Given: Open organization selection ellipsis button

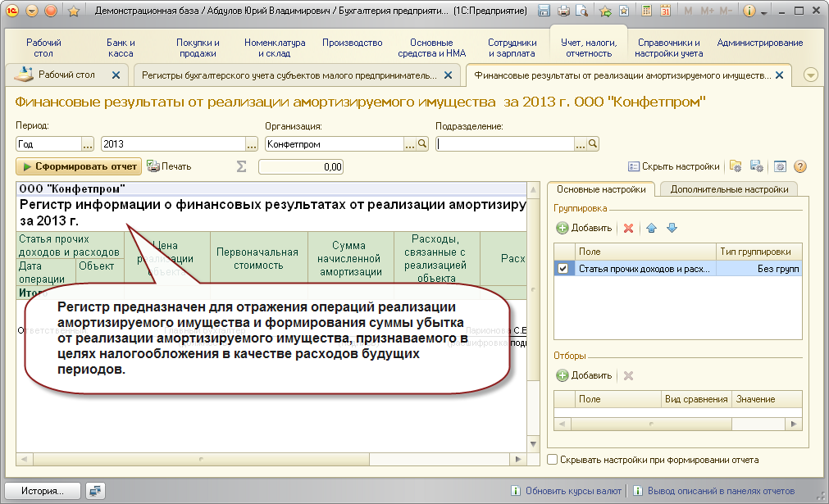Looking at the screenshot, I should (410, 143).
